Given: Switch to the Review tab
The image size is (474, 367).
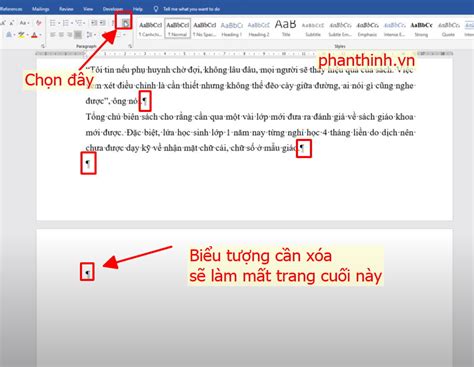Looking at the screenshot, I should click(x=66, y=9).
